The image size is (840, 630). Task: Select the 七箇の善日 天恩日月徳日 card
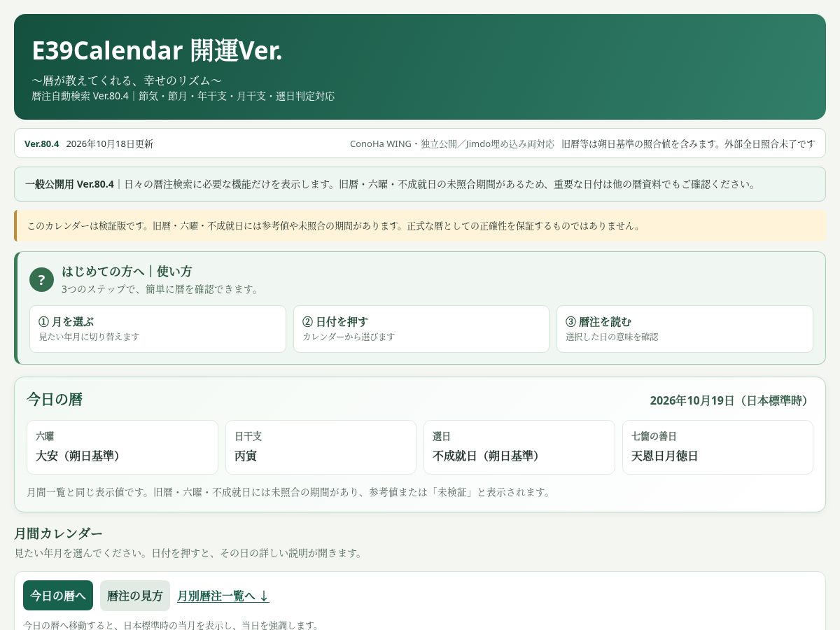point(717,447)
